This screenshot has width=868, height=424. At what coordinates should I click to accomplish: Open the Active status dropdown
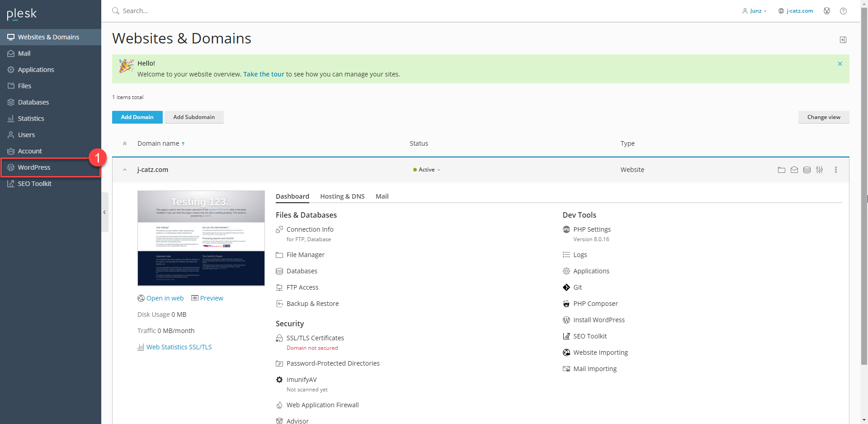426,170
